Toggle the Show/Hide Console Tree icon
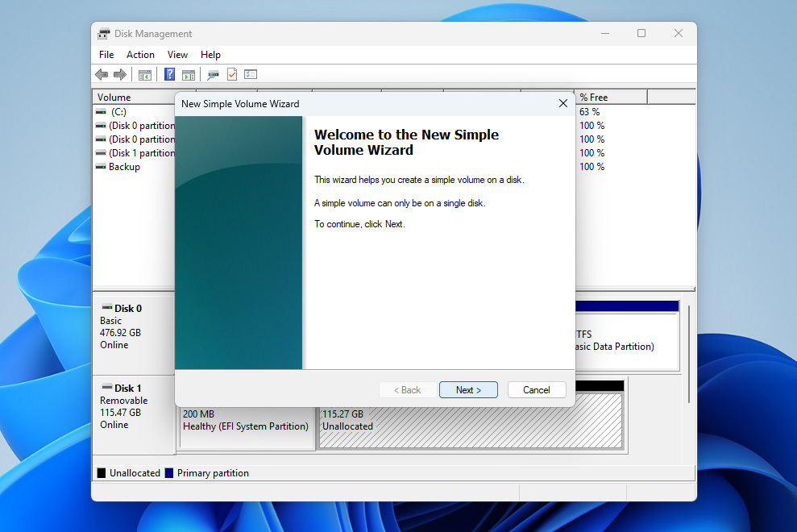797x532 pixels. click(144, 74)
